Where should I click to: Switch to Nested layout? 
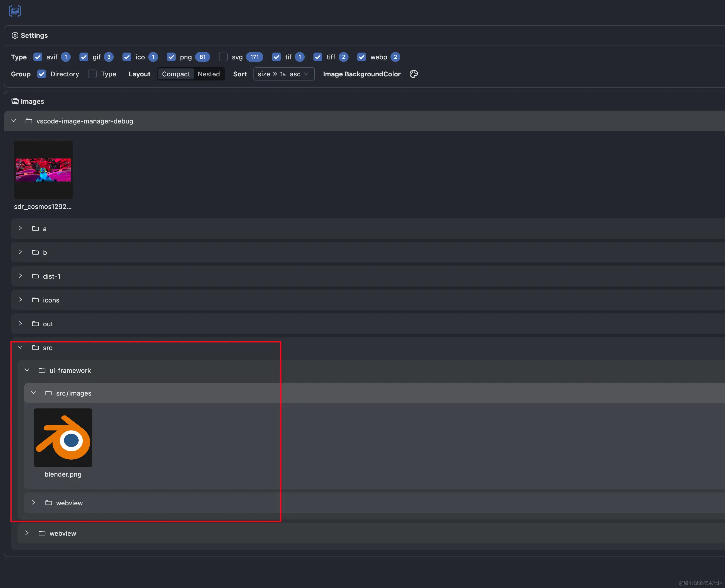209,74
